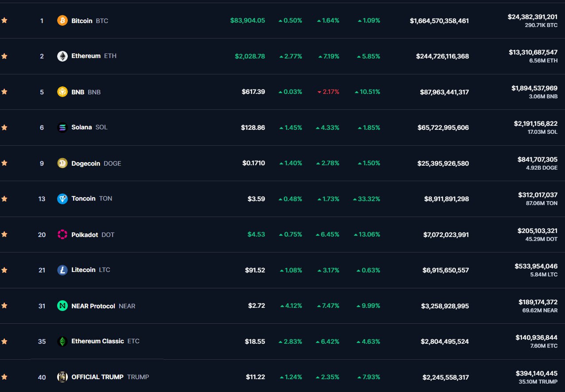This screenshot has height=392, width=565.
Task: Select the Litecoin logo icon
Action: pos(62,270)
